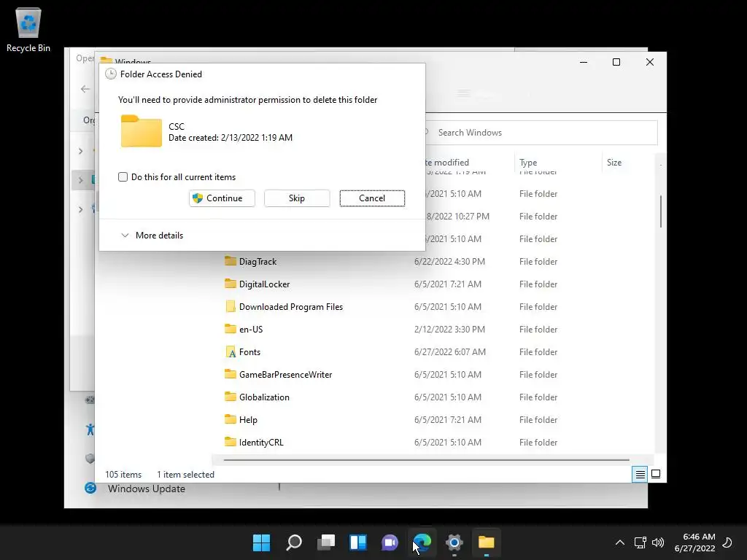Click Accessibility icon in Settings sidebar
747x560 pixels.
click(90, 429)
